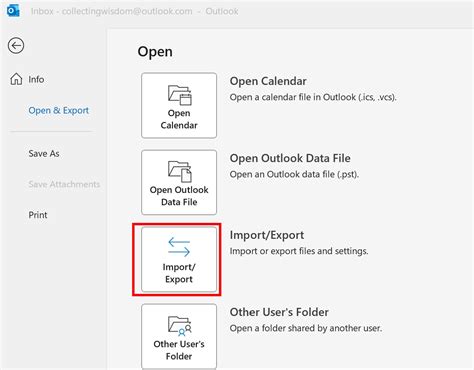Click Save Attachments in sidebar
This screenshot has height=370, width=474.
64,184
